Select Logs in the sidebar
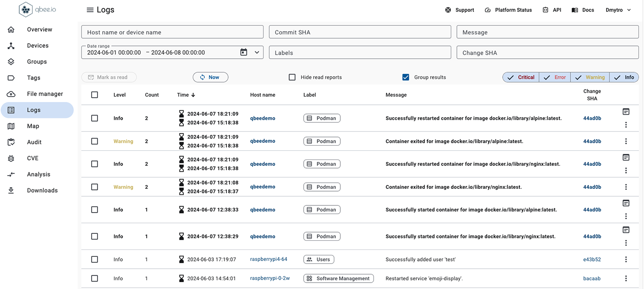 tap(37, 110)
